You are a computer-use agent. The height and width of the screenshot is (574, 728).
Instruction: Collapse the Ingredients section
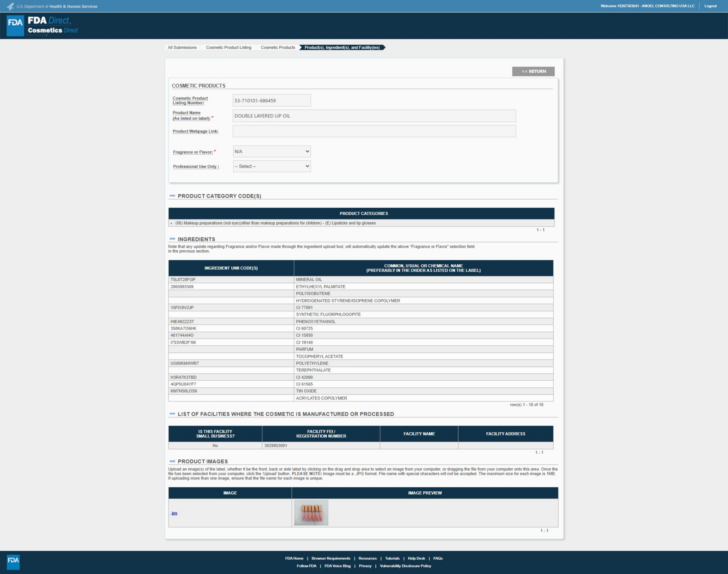pyautogui.click(x=172, y=239)
